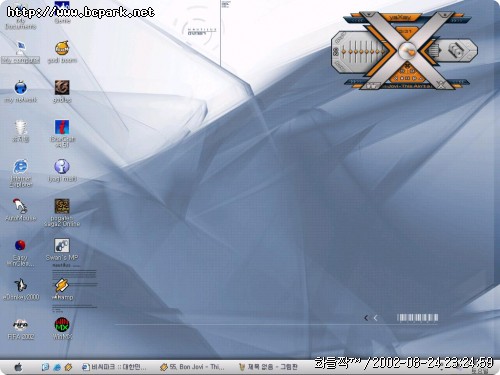Click the Apple logo start button
This screenshot has width=500, height=375.
coord(18,367)
